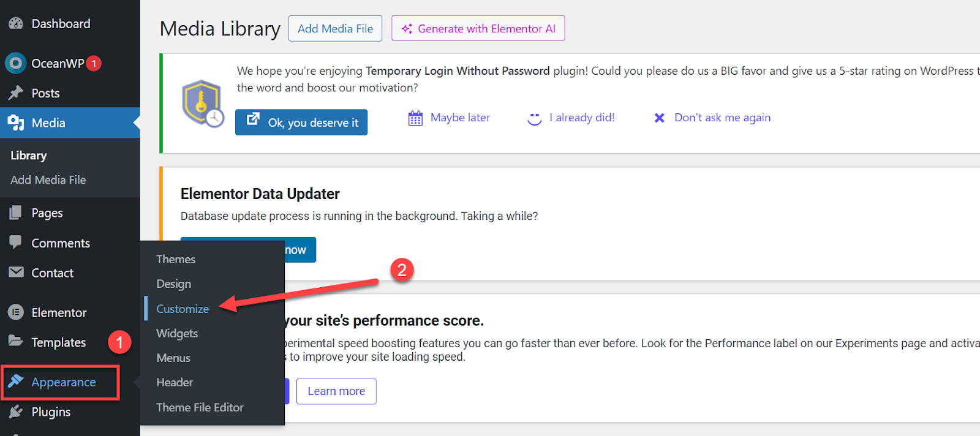Image resolution: width=980 pixels, height=436 pixels.
Task: Click the Add Media File button at top
Action: pos(335,29)
